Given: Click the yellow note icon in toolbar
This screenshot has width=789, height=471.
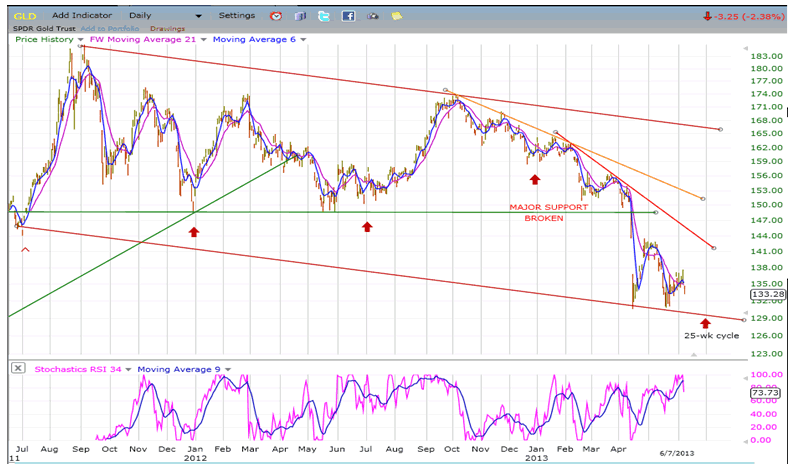Looking at the screenshot, I should pyautogui.click(x=397, y=16).
